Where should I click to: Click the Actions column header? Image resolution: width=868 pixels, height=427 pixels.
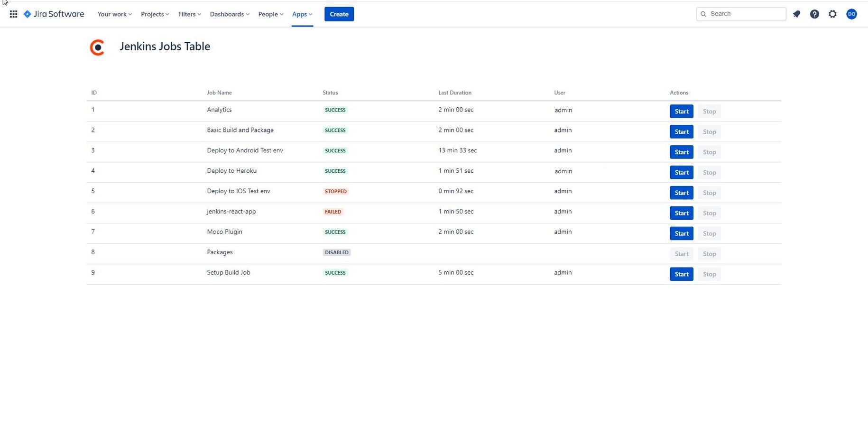click(x=679, y=93)
